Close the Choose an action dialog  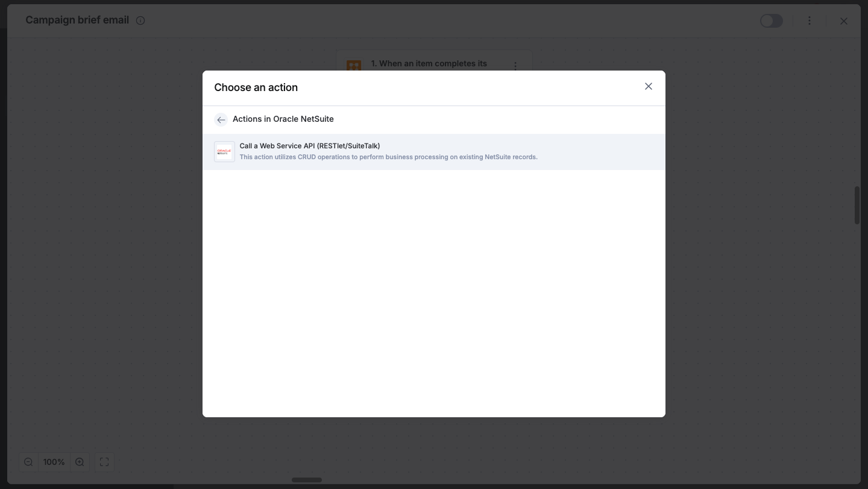click(648, 86)
